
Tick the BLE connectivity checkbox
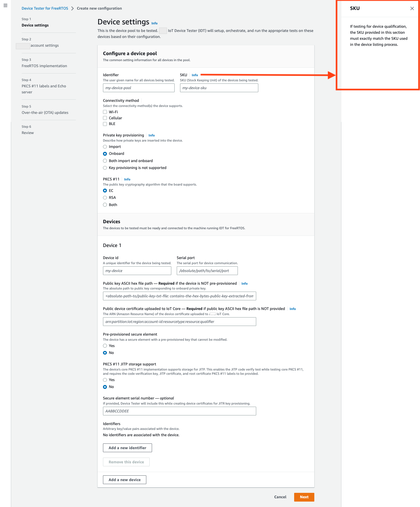[x=105, y=124]
